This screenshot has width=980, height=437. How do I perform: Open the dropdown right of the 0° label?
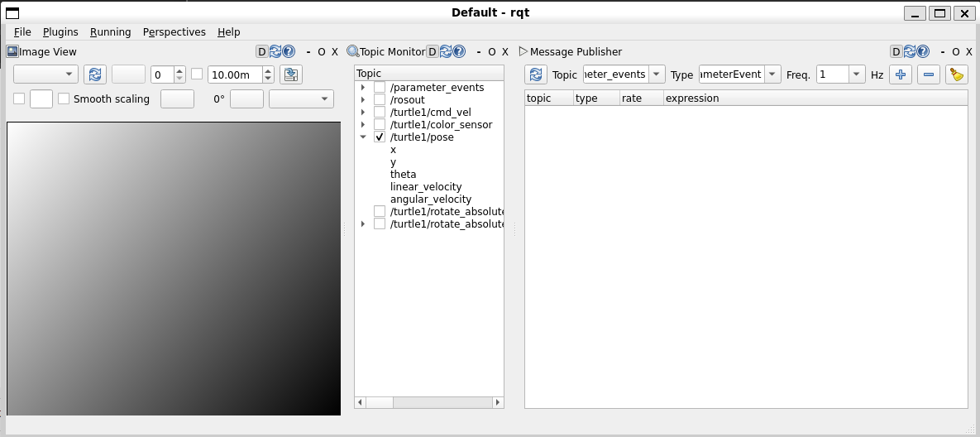pyautogui.click(x=301, y=98)
